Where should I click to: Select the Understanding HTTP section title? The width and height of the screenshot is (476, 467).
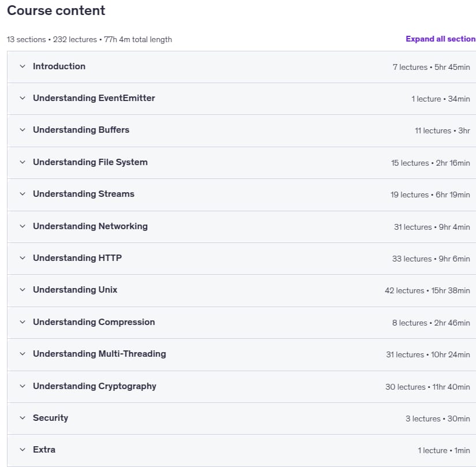click(77, 258)
